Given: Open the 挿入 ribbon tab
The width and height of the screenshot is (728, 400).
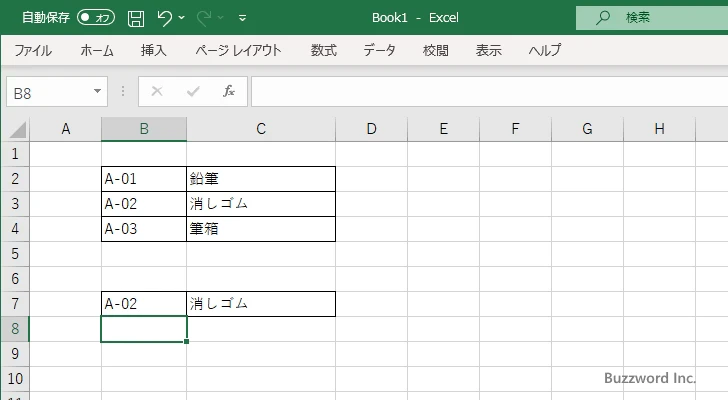Looking at the screenshot, I should 154,50.
